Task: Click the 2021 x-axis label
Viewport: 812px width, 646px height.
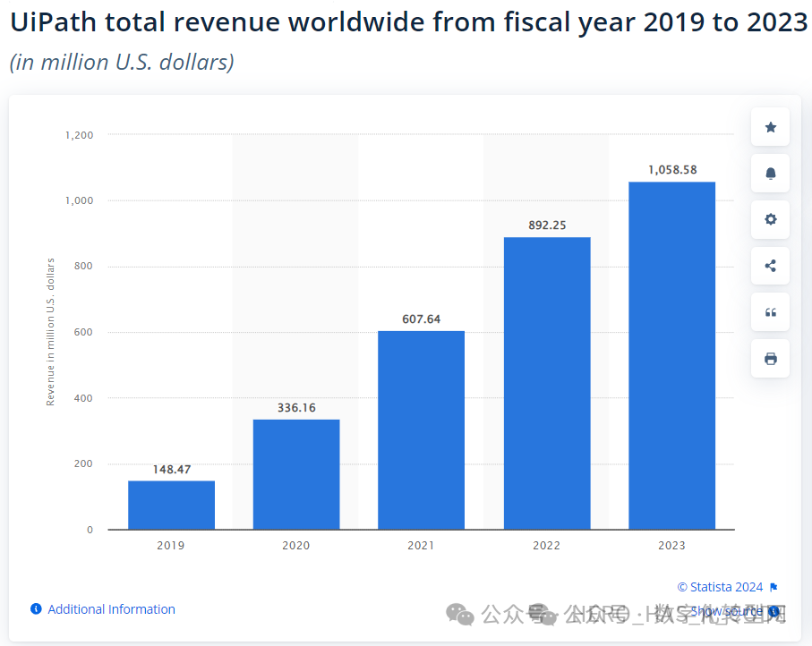Action: point(421,545)
